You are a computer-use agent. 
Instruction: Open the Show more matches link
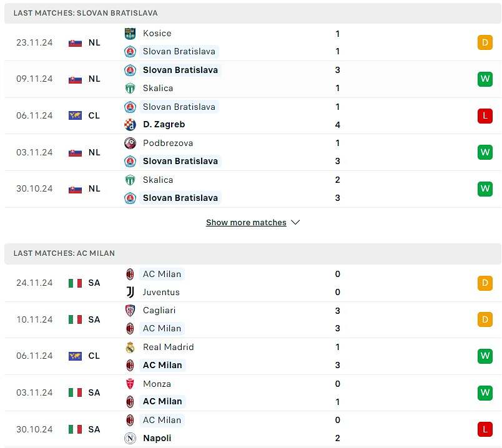(246, 222)
